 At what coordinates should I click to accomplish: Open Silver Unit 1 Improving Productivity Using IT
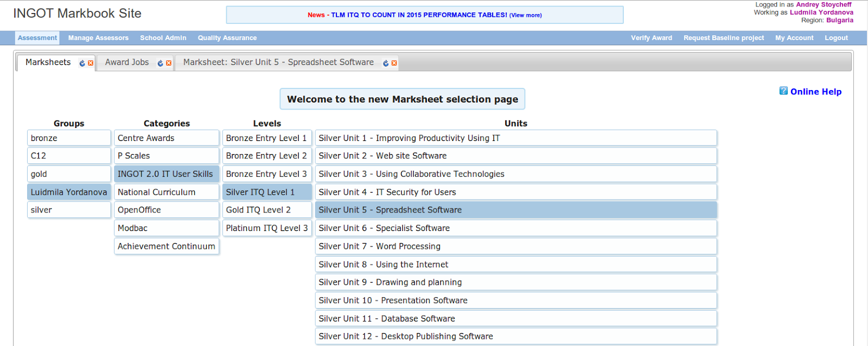tap(516, 138)
